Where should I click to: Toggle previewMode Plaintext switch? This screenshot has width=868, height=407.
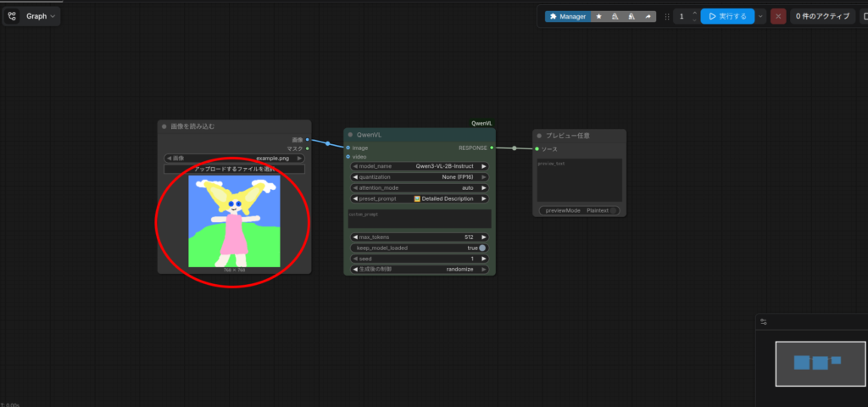tap(613, 210)
